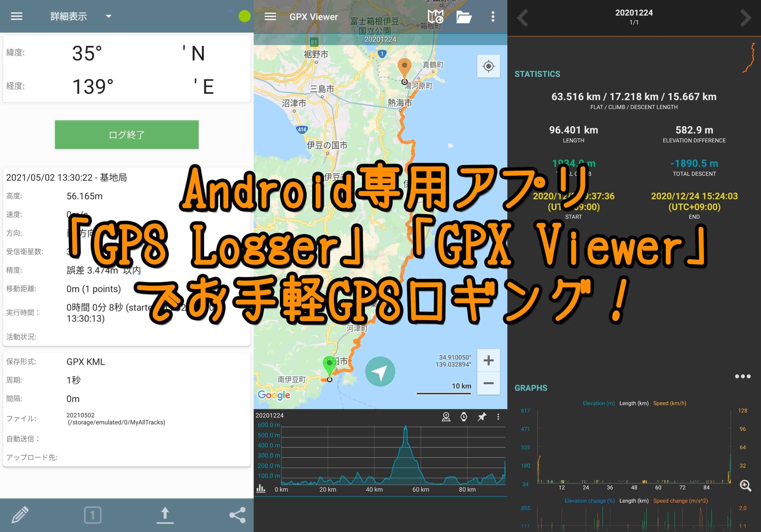761x532 pixels.
Task: Open the GPX Viewer hamburger menu
Action: click(270, 17)
